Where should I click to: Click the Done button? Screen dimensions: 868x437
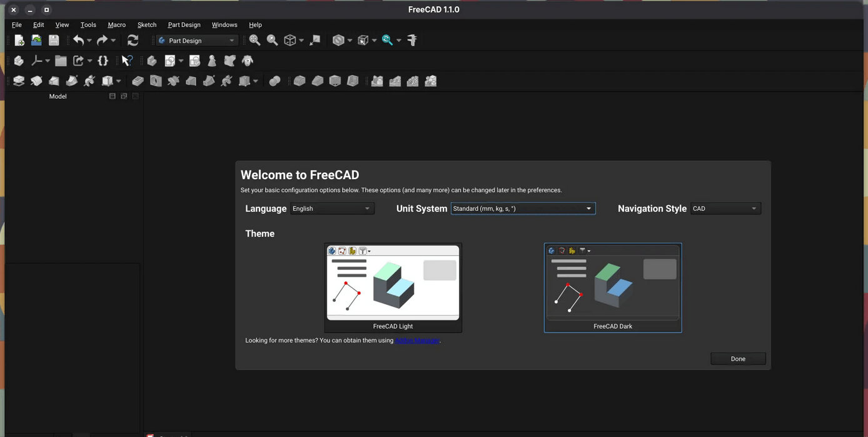[738, 358]
